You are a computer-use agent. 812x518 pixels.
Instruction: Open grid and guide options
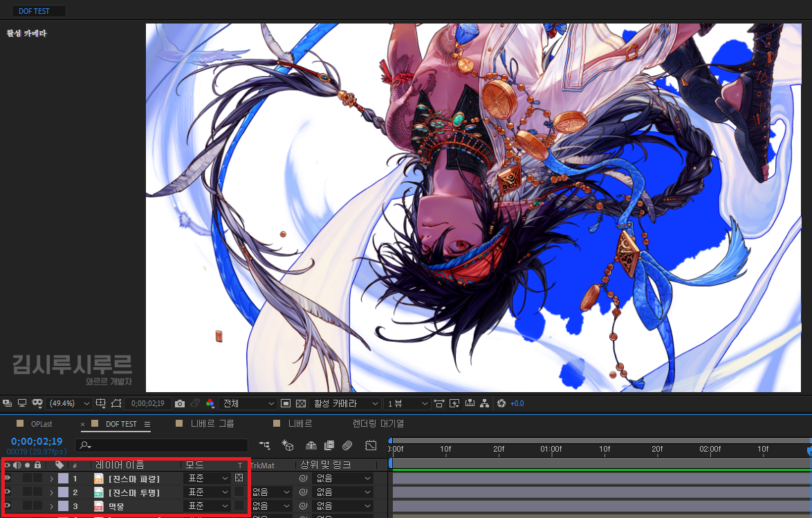tap(100, 403)
